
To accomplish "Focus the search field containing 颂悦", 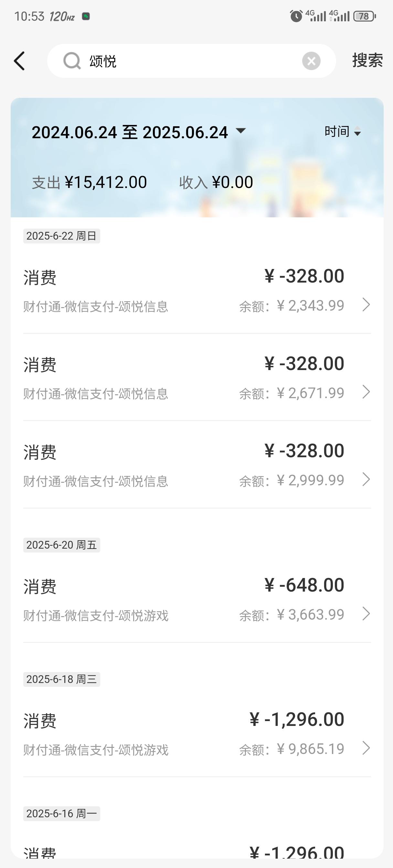I will 191,61.
